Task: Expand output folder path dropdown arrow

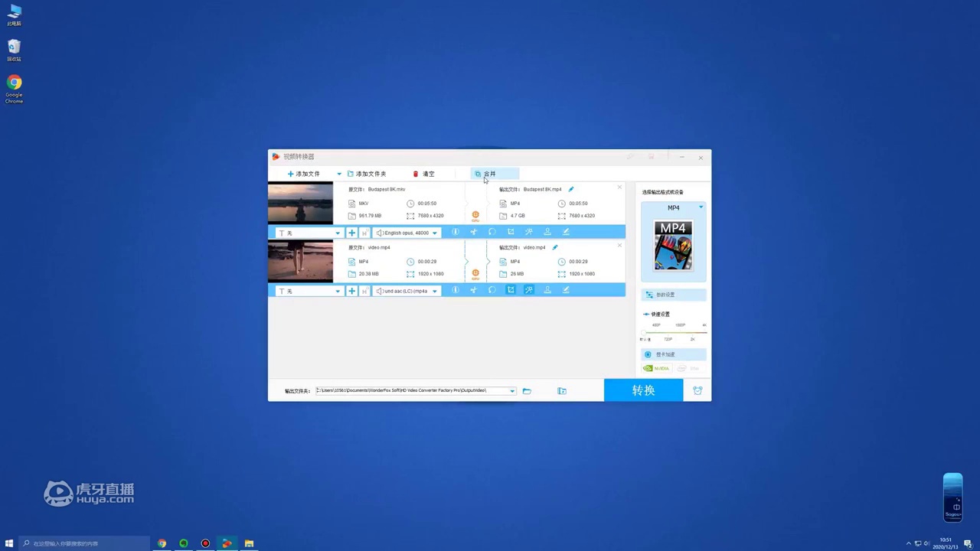Action: (512, 391)
